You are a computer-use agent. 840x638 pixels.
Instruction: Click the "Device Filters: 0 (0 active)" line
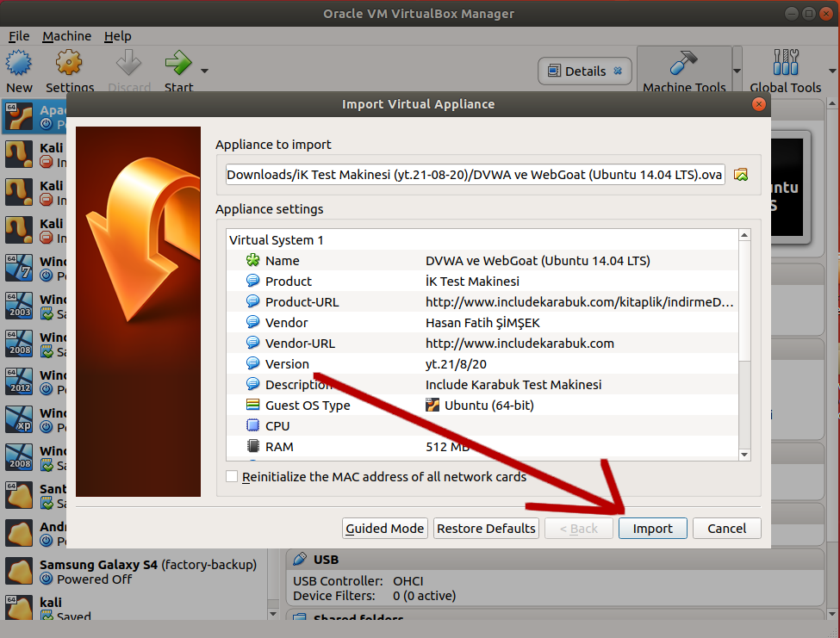pos(374,595)
